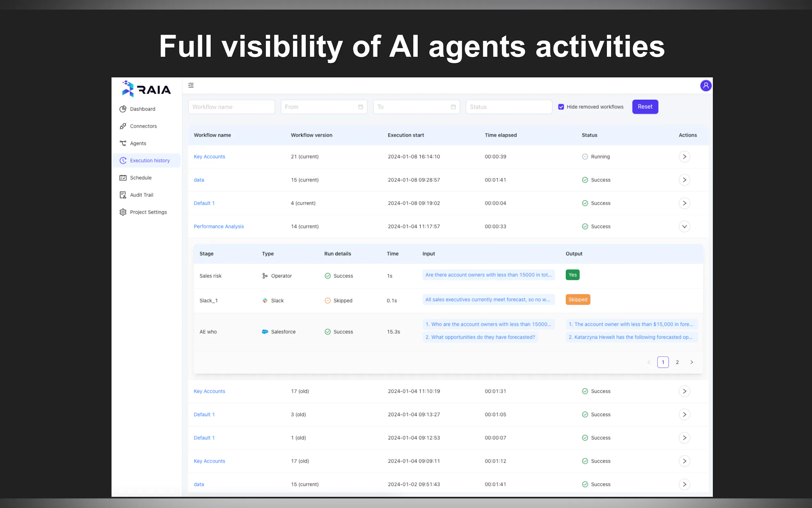This screenshot has height=508, width=812.
Task: Click the orange Skipped output badge
Action: (x=578, y=300)
